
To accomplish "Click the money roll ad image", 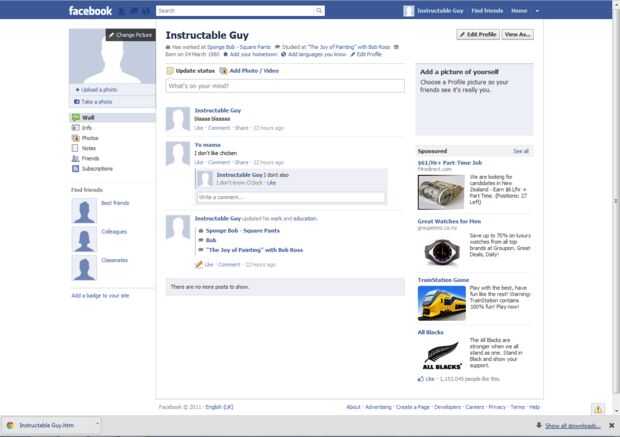I will pos(441,192).
